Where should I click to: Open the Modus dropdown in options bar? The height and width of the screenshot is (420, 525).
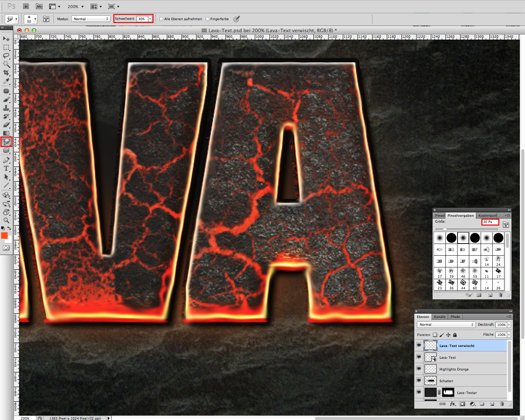pyautogui.click(x=91, y=19)
